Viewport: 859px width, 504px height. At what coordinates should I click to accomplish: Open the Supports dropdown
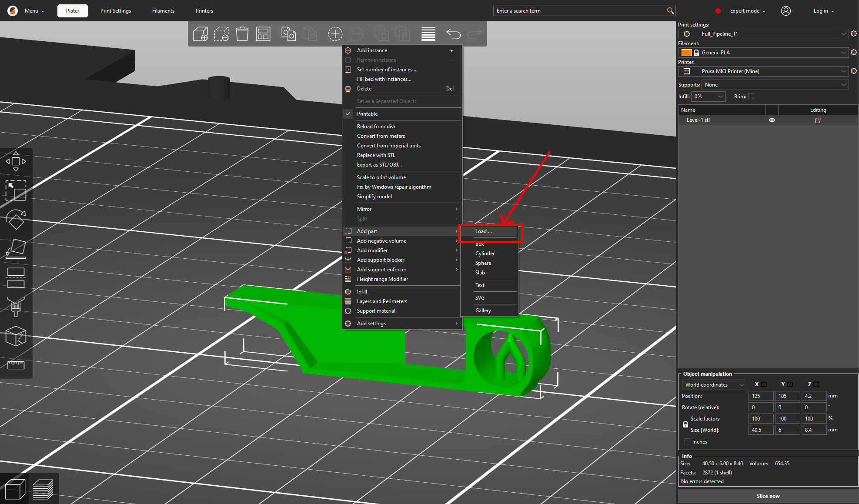[775, 85]
